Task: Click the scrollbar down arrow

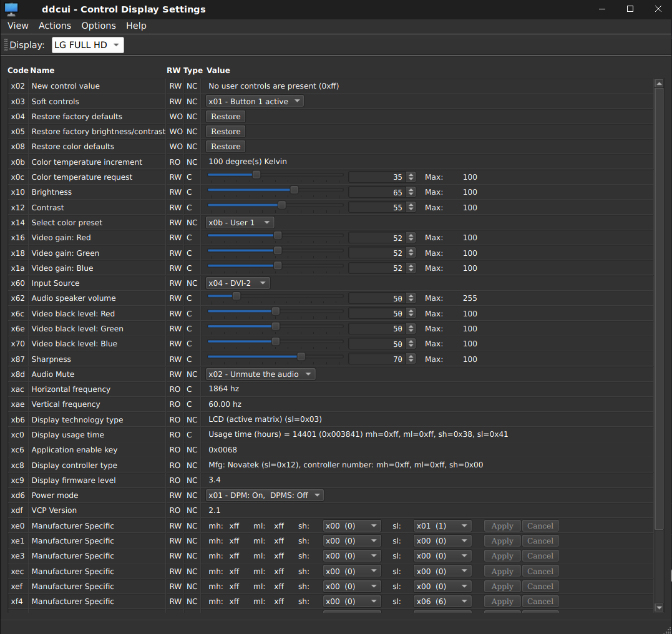Action: (659, 607)
